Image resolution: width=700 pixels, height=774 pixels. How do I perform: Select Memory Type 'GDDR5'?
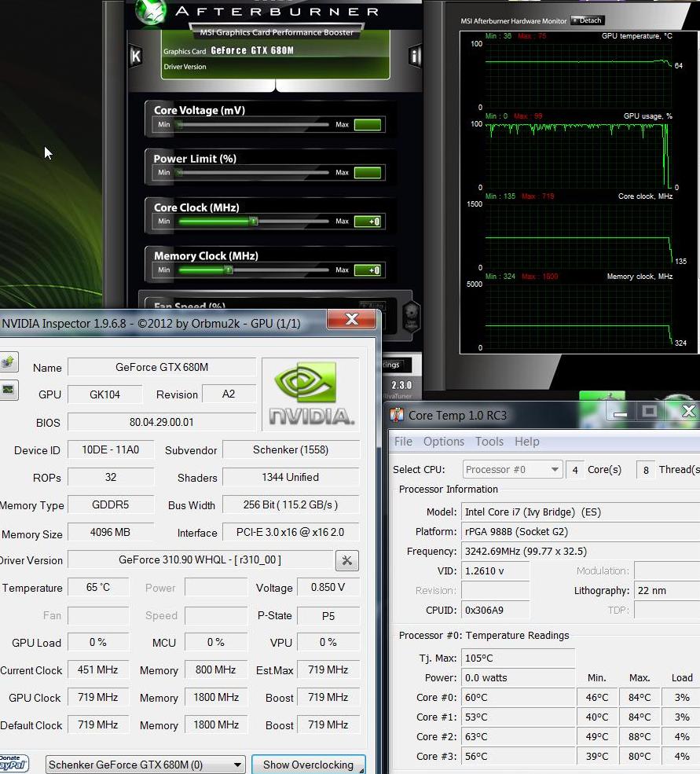(111, 504)
